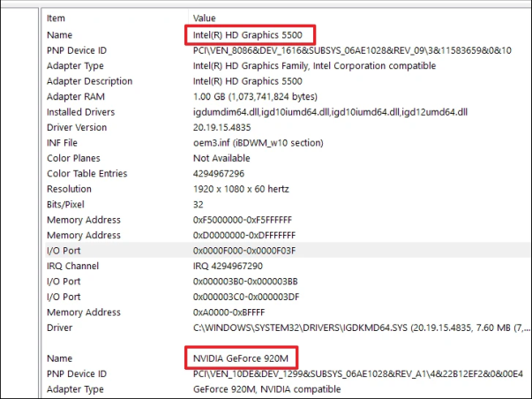The image size is (532, 399).
Task: Select the 'igdumdim64.dll' installed drivers value
Action: [330, 112]
